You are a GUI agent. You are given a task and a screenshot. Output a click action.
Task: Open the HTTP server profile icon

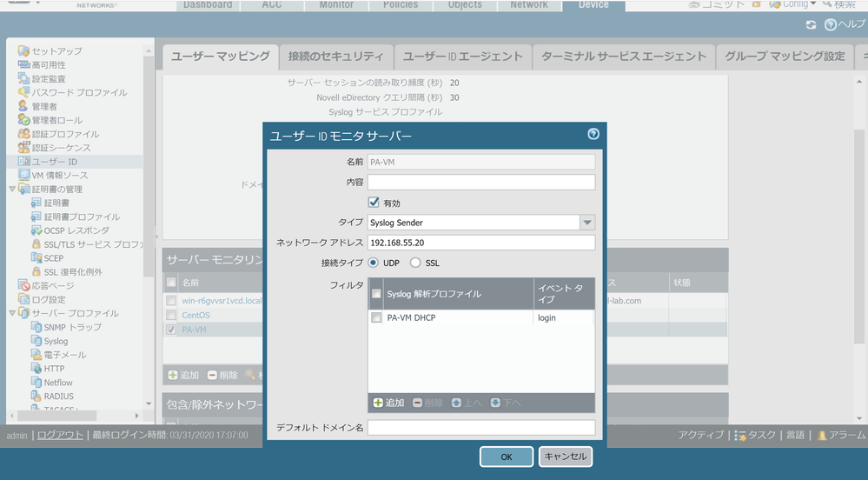tap(36, 369)
